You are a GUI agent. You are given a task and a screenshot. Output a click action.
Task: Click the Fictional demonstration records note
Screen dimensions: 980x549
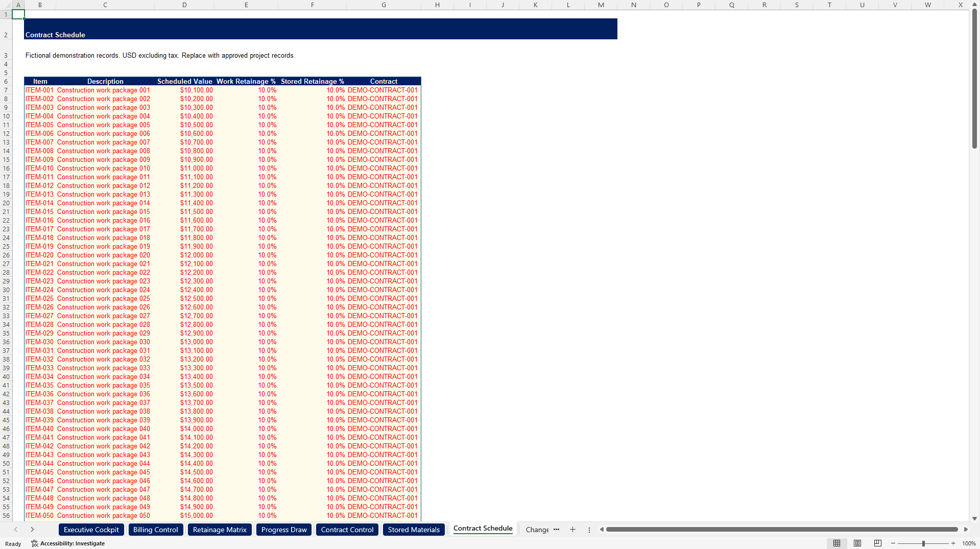(160, 56)
